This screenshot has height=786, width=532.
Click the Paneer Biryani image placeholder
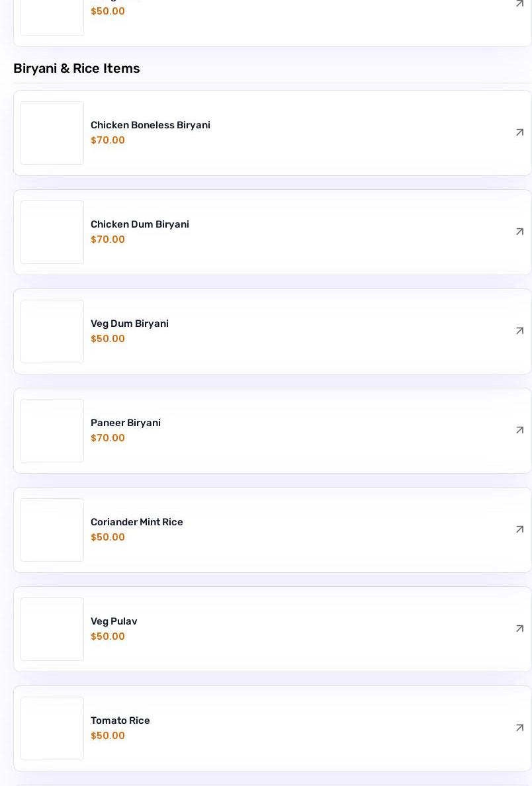52,431
